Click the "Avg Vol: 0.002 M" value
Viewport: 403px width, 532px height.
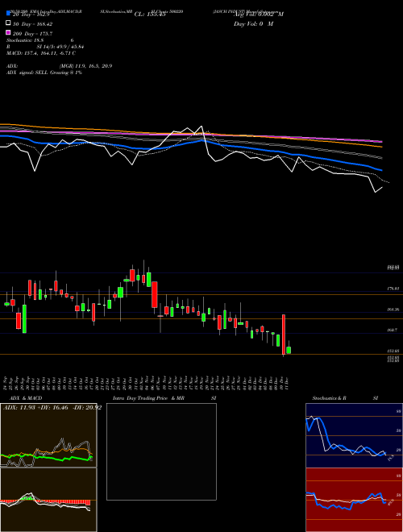pyautogui.click(x=259, y=15)
